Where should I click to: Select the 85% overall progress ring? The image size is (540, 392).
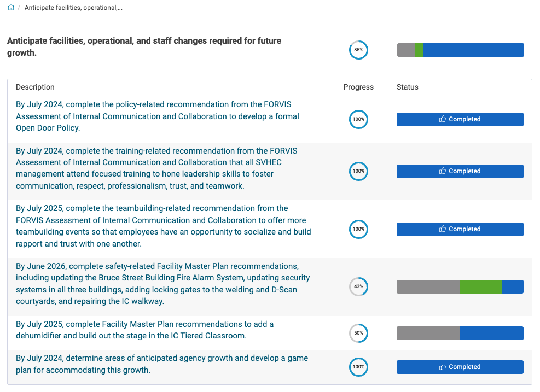point(358,50)
